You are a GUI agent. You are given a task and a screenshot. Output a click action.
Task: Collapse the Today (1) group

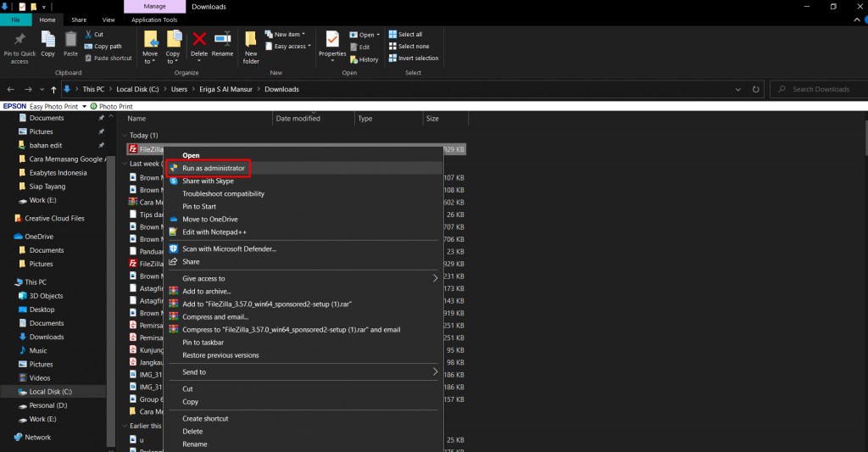[125, 135]
